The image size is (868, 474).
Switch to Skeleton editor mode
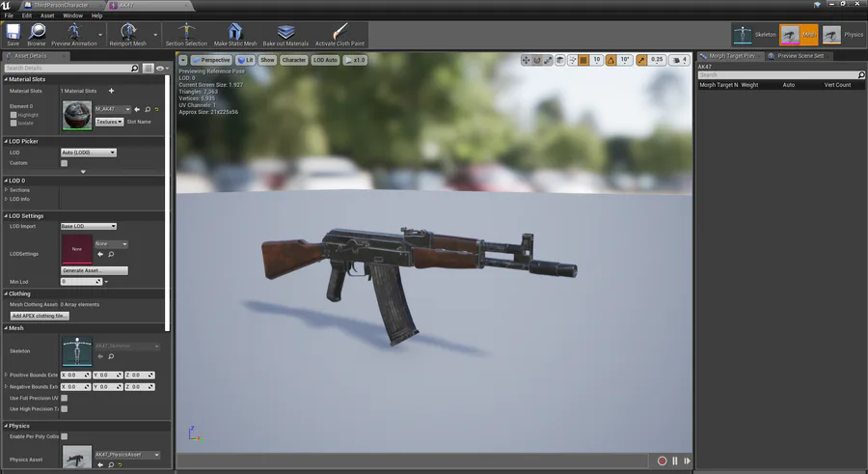[x=754, y=35]
